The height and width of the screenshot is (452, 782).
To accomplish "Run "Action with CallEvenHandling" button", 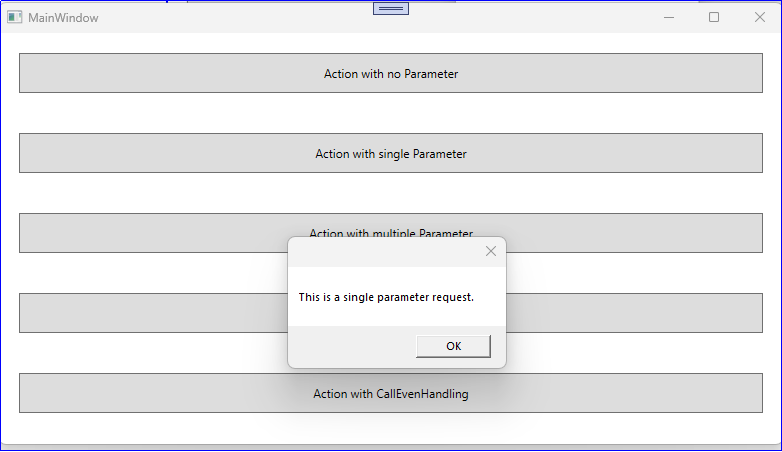I will tap(391, 393).
